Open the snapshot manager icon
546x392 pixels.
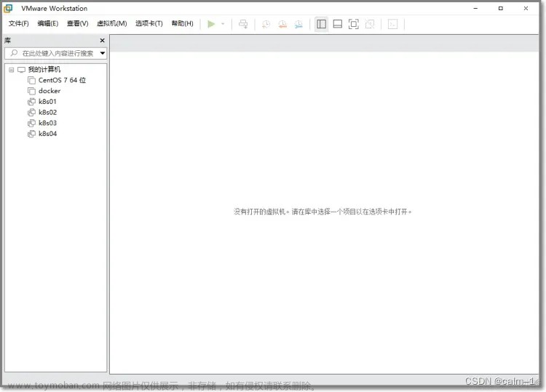coord(298,24)
